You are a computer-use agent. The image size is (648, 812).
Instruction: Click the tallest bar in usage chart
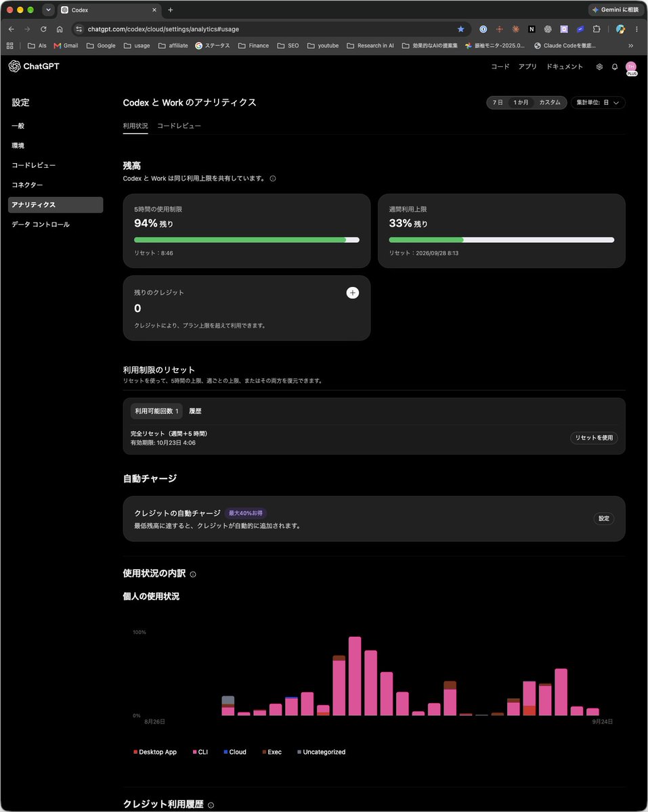(x=355, y=676)
